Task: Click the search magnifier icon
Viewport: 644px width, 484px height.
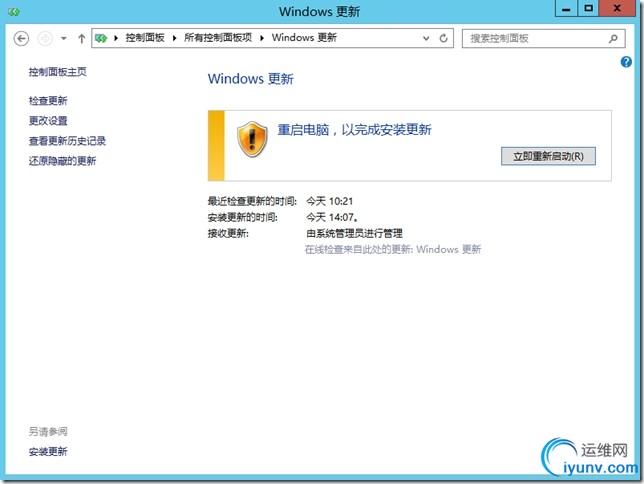Action: [613, 39]
